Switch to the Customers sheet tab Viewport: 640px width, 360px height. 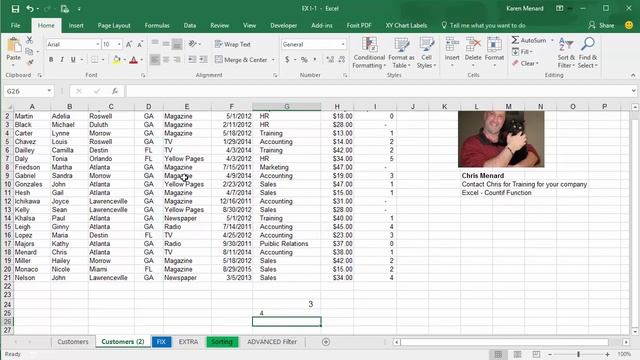(73, 342)
